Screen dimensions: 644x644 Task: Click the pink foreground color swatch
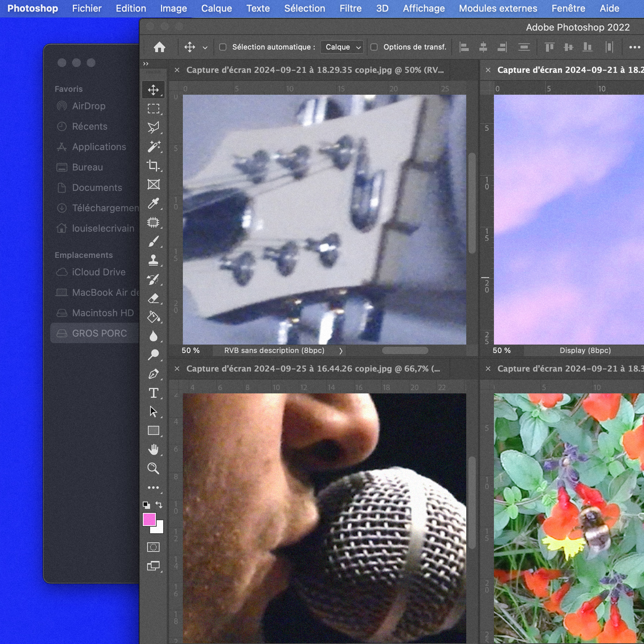pyautogui.click(x=149, y=519)
